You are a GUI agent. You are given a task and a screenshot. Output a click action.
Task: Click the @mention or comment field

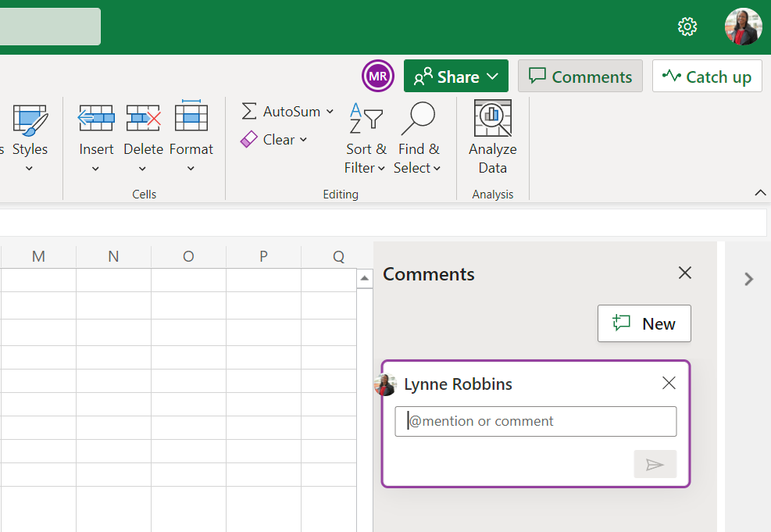[x=536, y=421]
